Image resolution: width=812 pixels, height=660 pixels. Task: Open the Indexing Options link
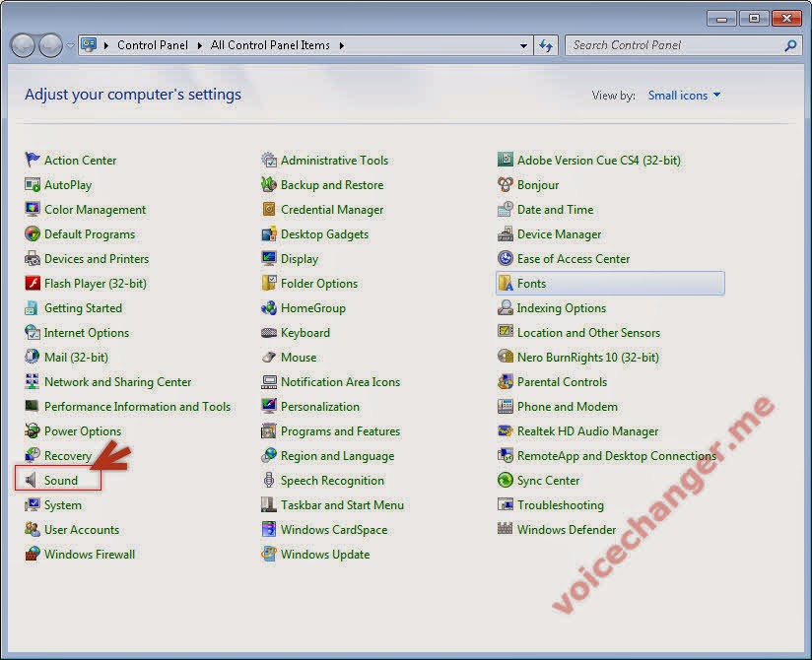(562, 308)
